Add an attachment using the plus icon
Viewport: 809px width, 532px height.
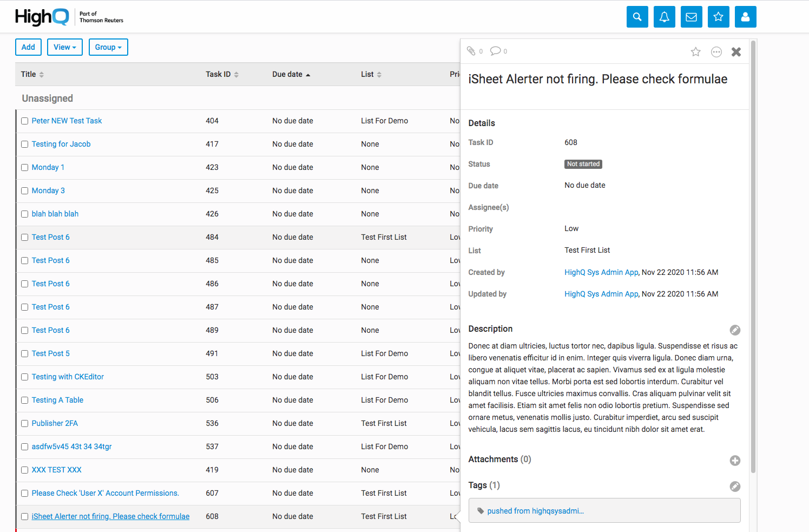coord(734,461)
